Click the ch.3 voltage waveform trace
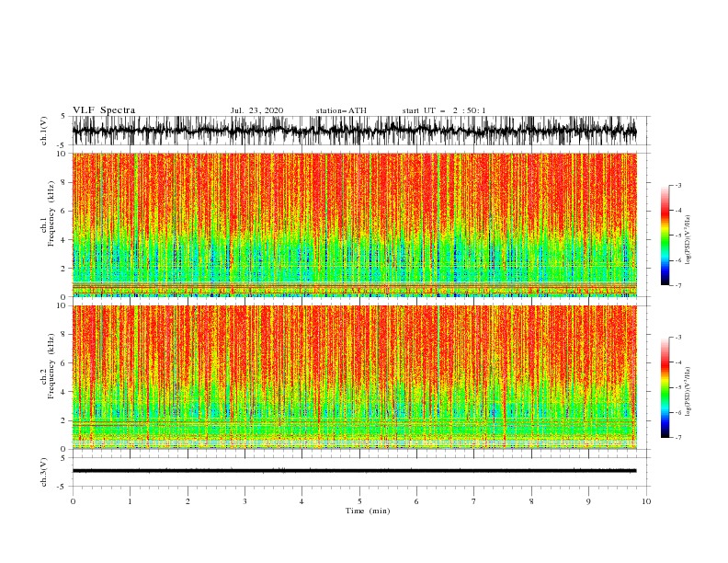The width and height of the screenshot is (728, 563). pos(355,471)
